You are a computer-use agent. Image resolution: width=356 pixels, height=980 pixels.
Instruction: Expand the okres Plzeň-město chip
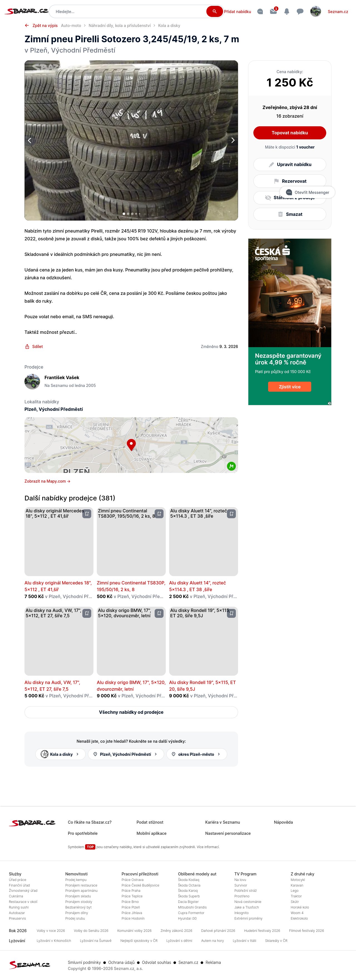point(197,754)
